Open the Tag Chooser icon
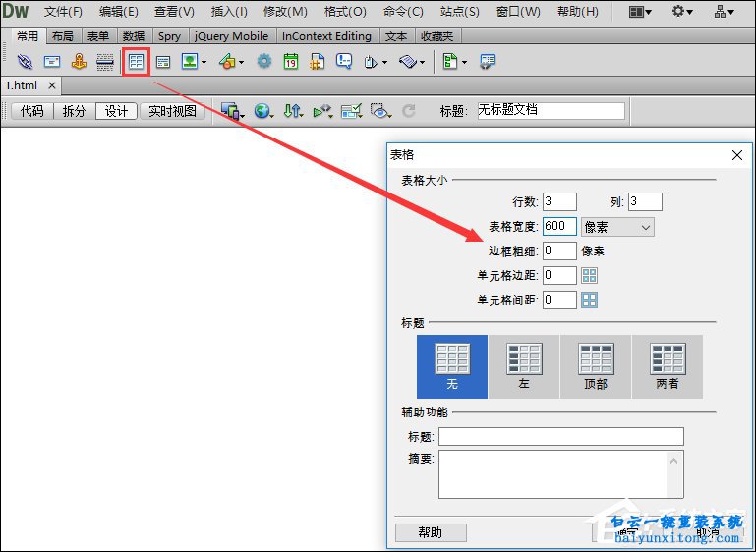 tap(488, 62)
